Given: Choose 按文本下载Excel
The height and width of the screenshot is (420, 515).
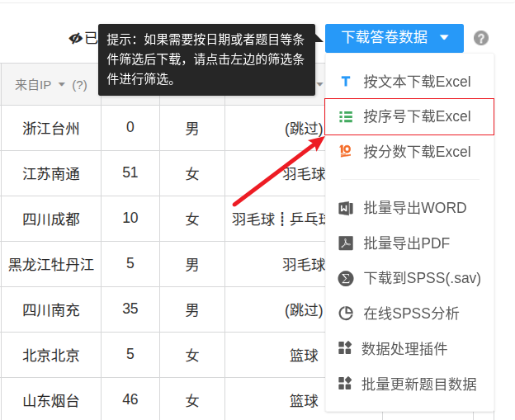Looking at the screenshot, I should point(409,82).
